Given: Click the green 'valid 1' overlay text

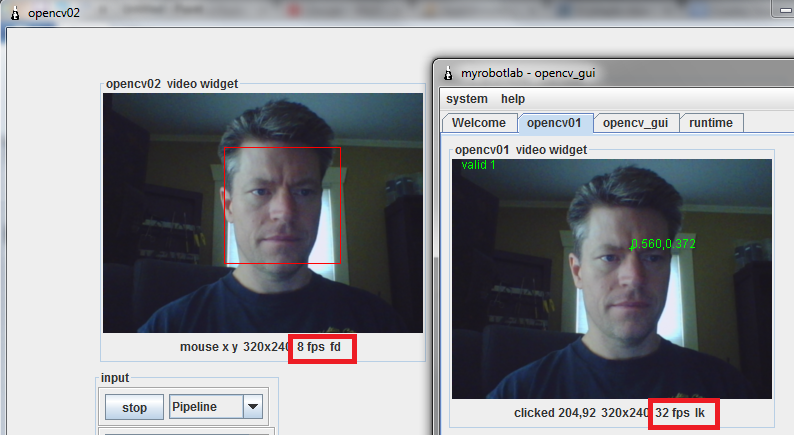Looking at the screenshot, I should (x=478, y=165).
